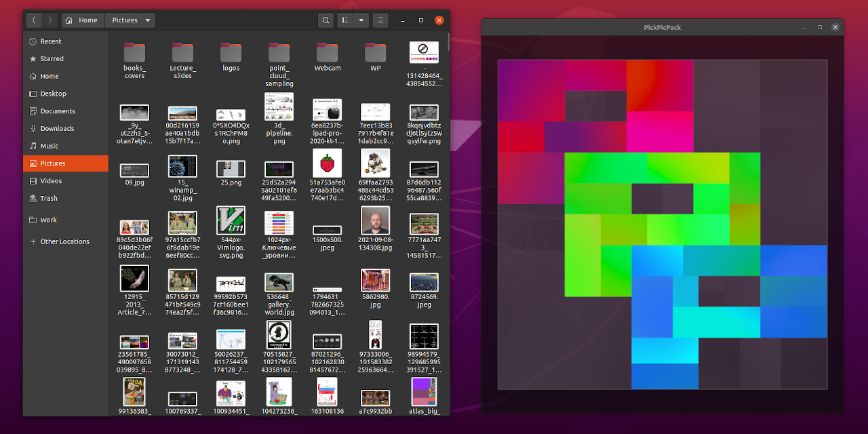Open Videos from the sidebar
This screenshot has height=434, width=868.
[66, 181]
